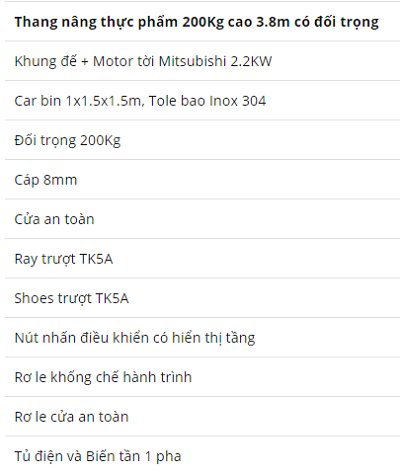Click the Car bin 1x1.5x1.5m row
400x475 pixels.
[202, 100]
